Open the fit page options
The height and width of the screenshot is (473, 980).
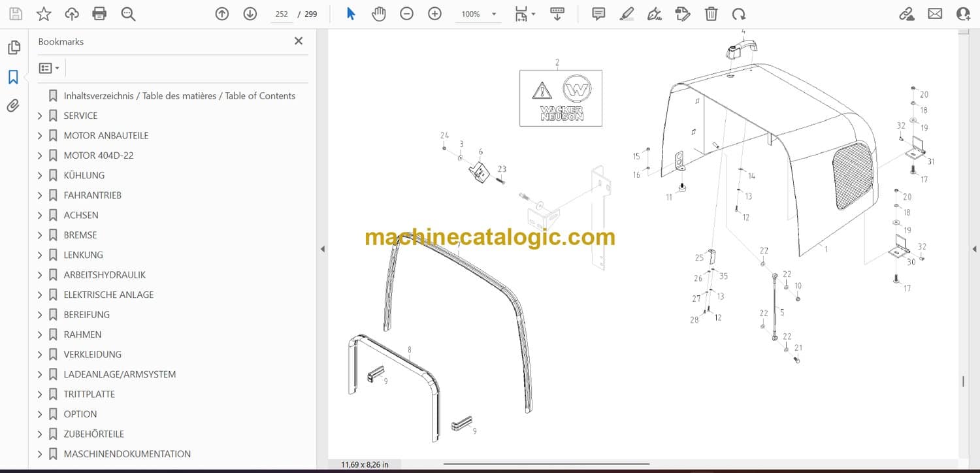click(525, 14)
